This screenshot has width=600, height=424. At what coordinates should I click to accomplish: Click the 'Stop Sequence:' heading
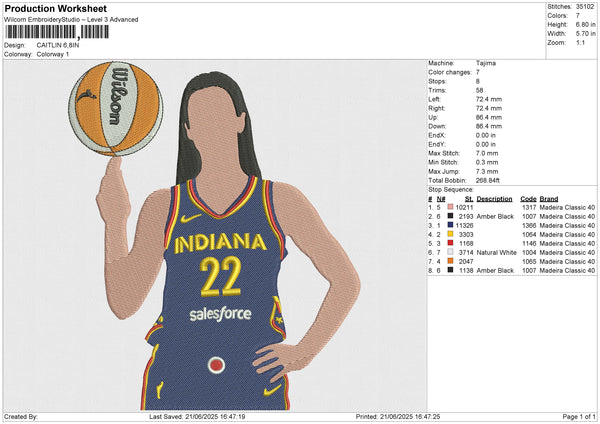click(x=451, y=189)
